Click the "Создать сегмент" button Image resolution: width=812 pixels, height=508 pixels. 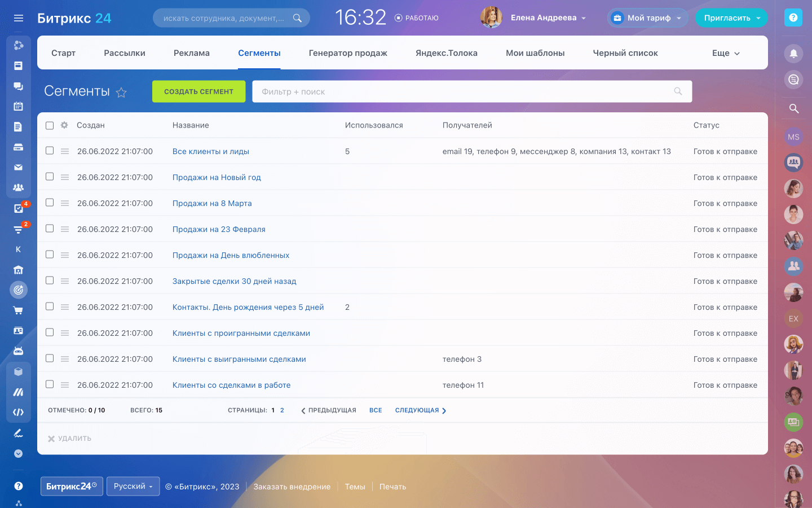[198, 91]
